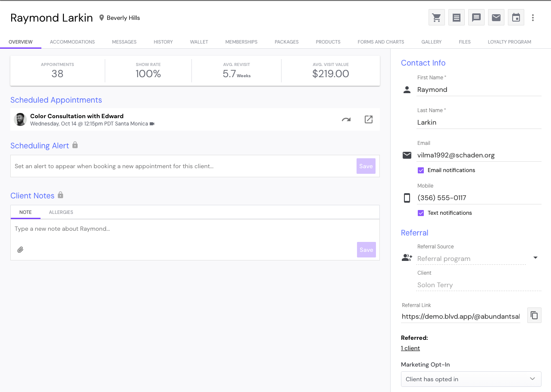Click the appointment date Wednesday, Oct 14
551x392 pixels.
tap(53, 124)
